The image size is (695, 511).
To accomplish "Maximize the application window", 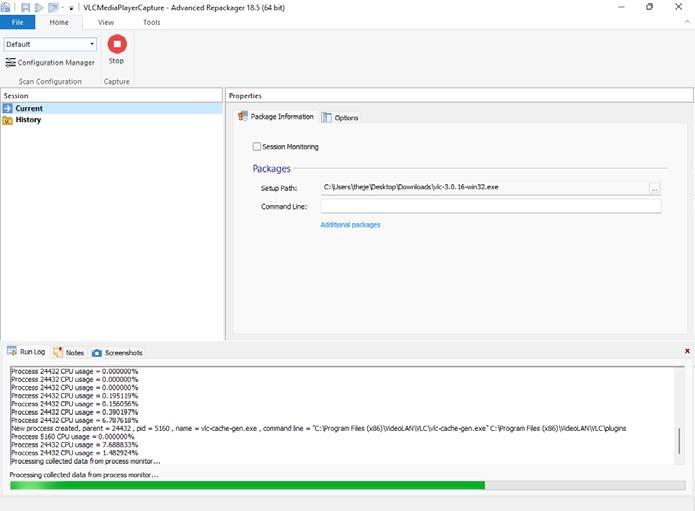I will pos(650,7).
